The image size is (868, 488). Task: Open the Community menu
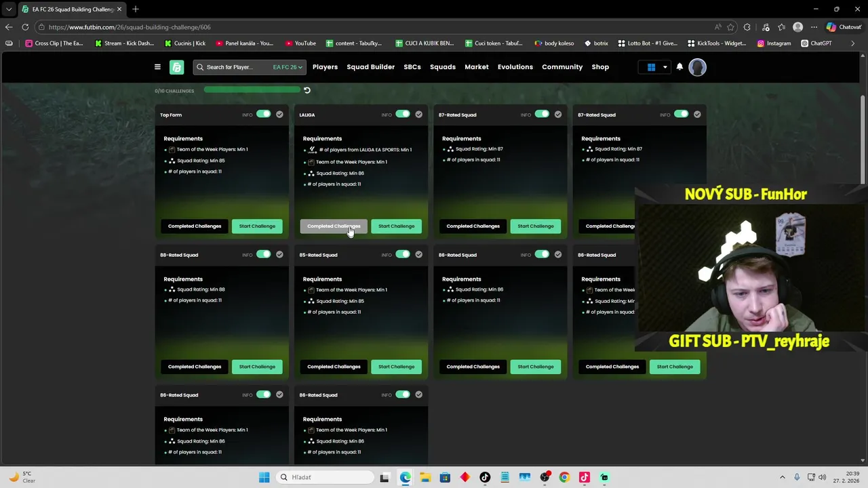(x=562, y=67)
